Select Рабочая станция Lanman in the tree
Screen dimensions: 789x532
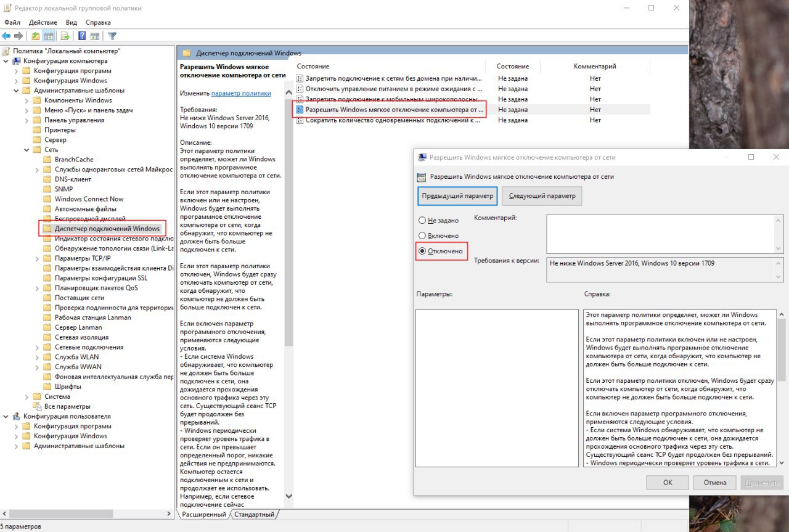pos(92,317)
